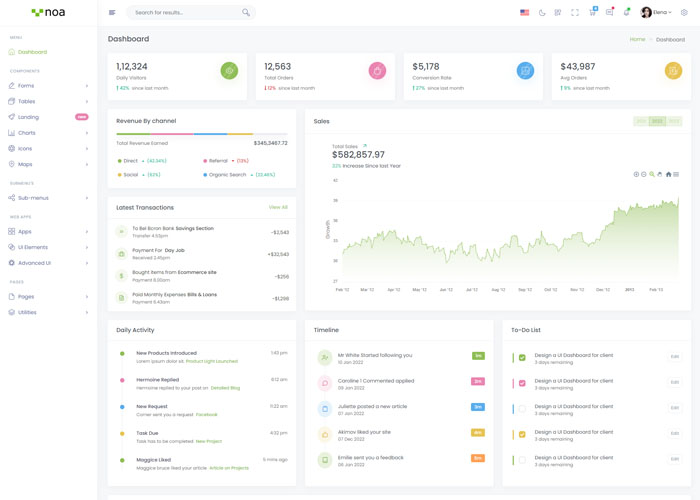Click the settings gear icon at top right
The image size is (700, 500).
[684, 13]
